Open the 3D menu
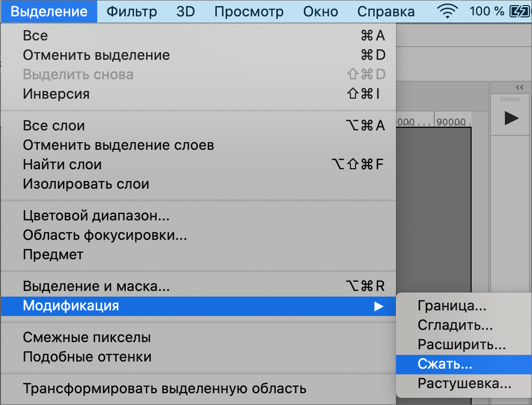This screenshot has height=405, width=532. click(x=185, y=11)
